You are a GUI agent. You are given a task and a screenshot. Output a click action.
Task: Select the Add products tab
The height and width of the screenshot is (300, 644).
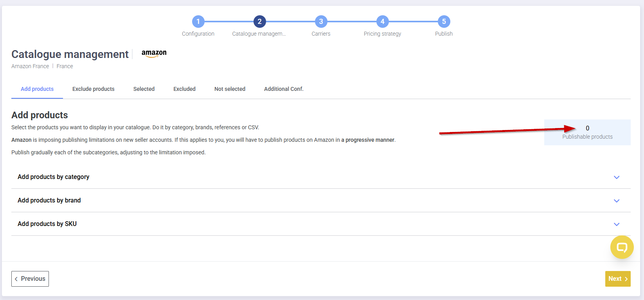pos(37,89)
